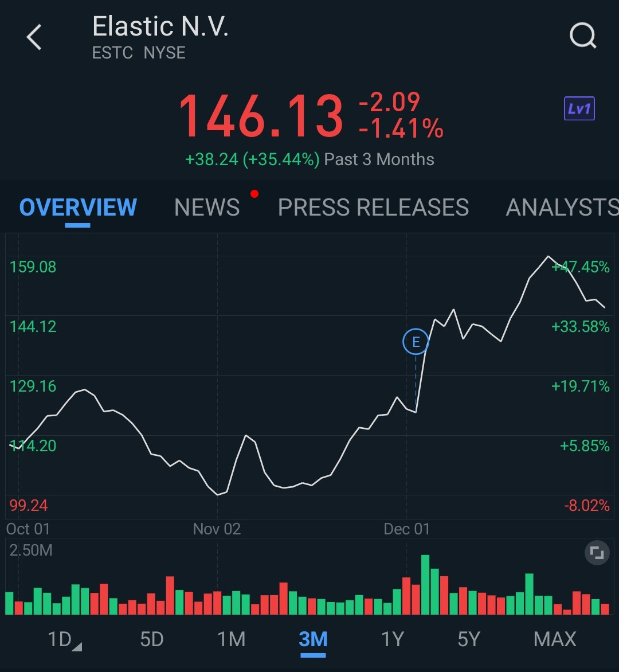Select the 1Y time range
This screenshot has width=619, height=672.
[393, 639]
